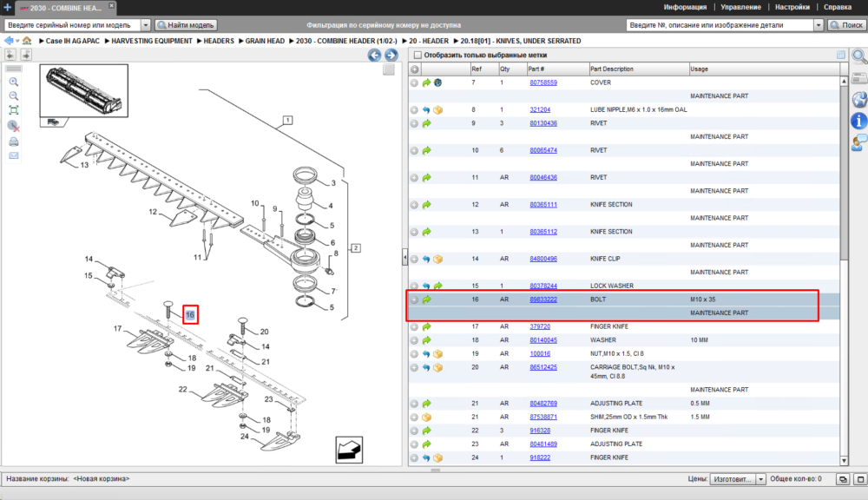Screen dimensions: 868x500
Task: Click the print diagram icon
Action: point(14,141)
